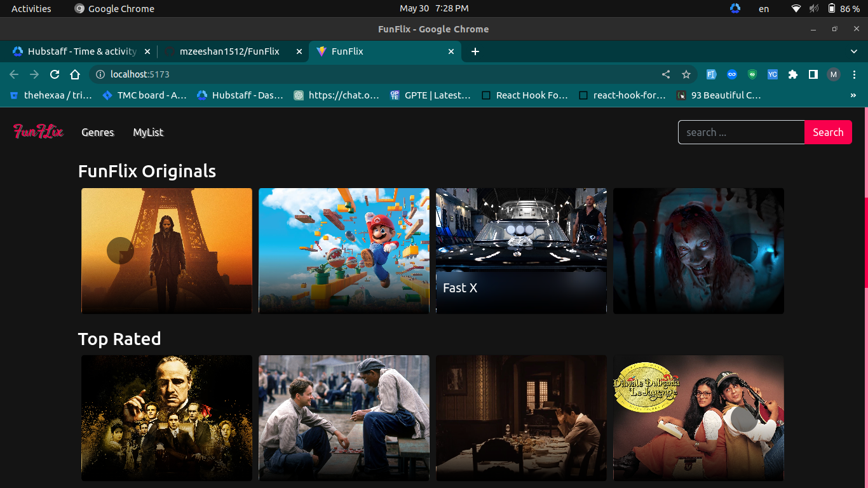868x488 pixels.
Task: Open the Fast X movie card
Action: tap(521, 250)
